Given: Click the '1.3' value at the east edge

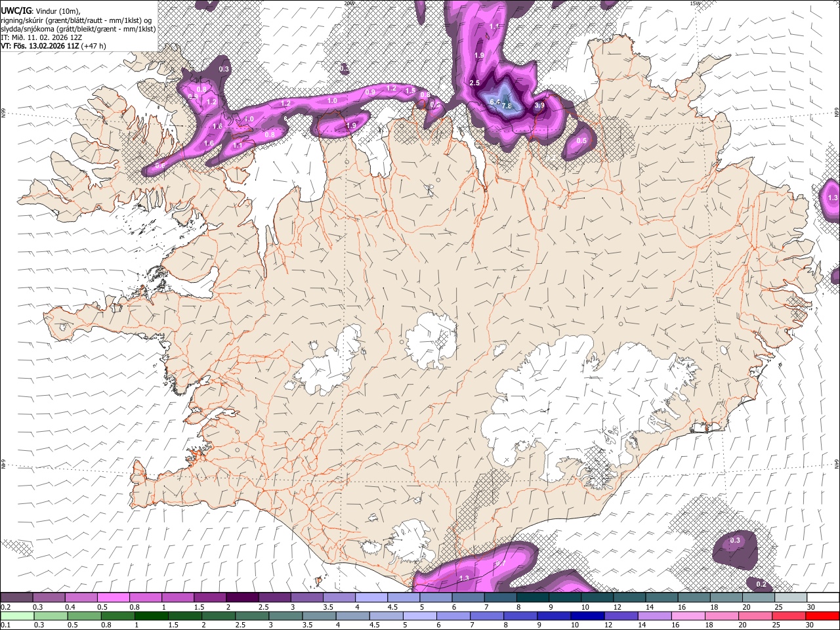Looking at the screenshot, I should pyautogui.click(x=833, y=198).
